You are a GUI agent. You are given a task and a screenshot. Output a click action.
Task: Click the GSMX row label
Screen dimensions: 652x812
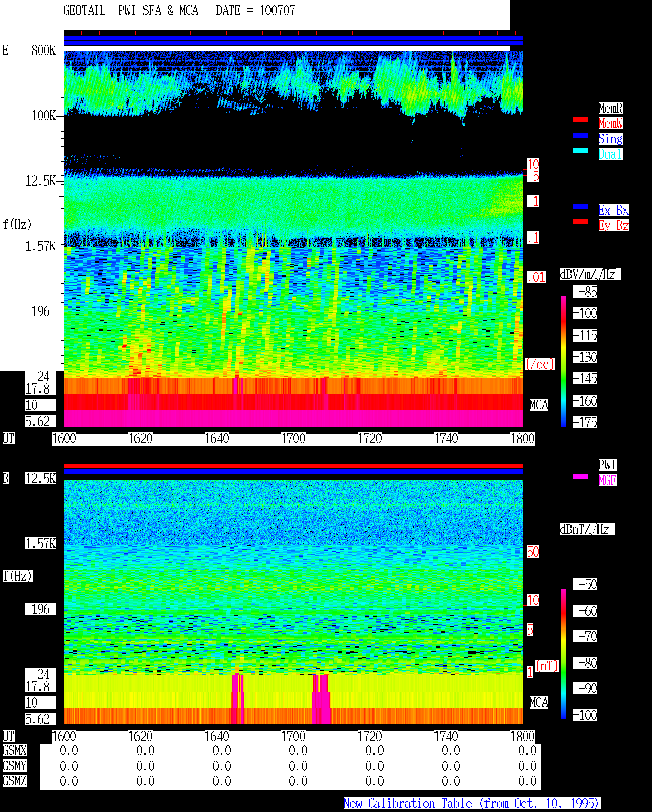click(x=14, y=751)
